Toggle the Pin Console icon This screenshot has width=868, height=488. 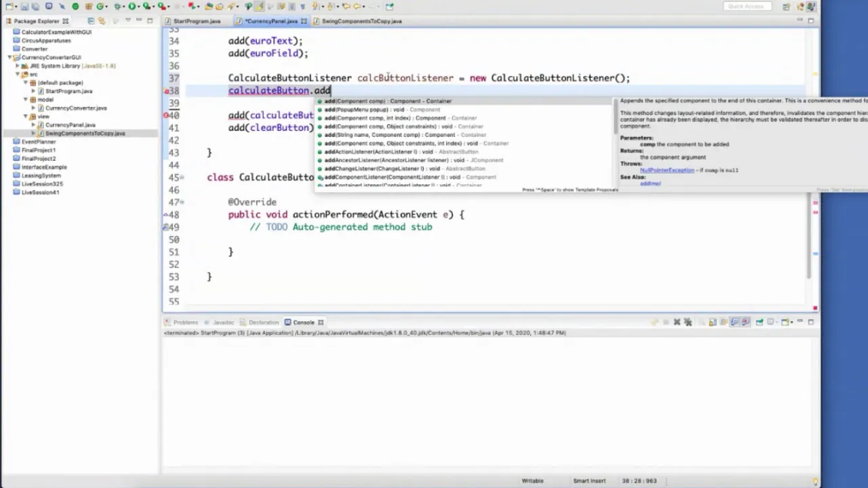(x=759, y=322)
